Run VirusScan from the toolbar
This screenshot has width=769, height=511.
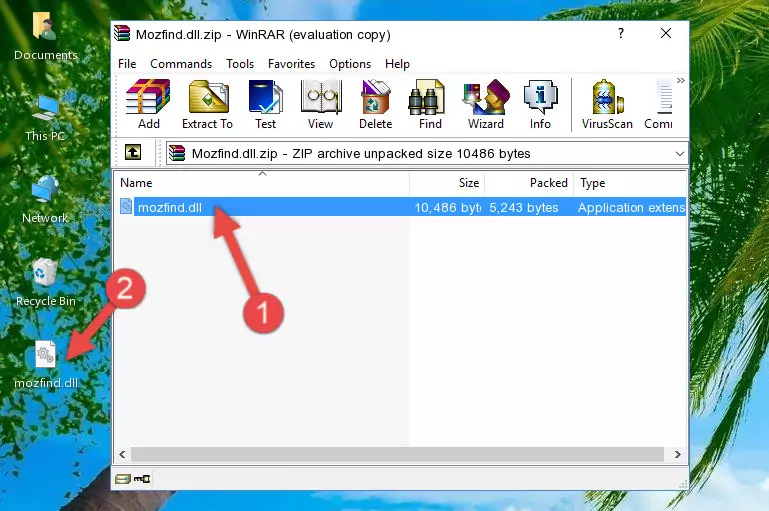(x=607, y=104)
